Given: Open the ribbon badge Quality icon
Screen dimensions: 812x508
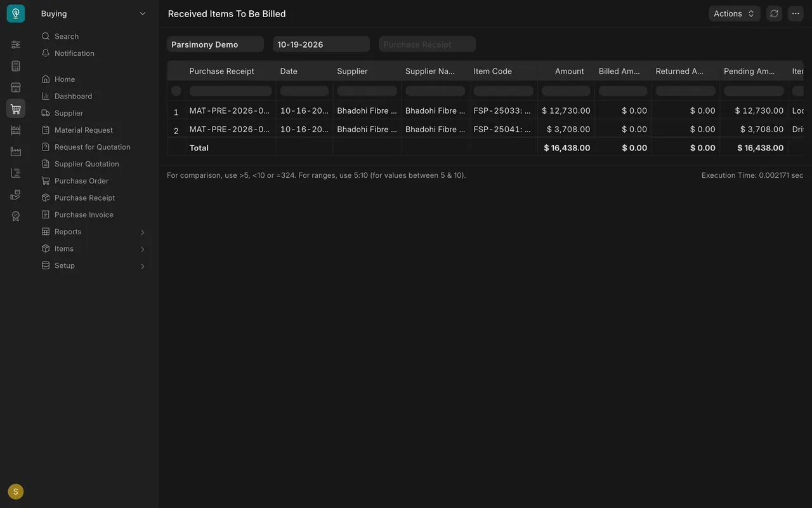Looking at the screenshot, I should click(16, 216).
